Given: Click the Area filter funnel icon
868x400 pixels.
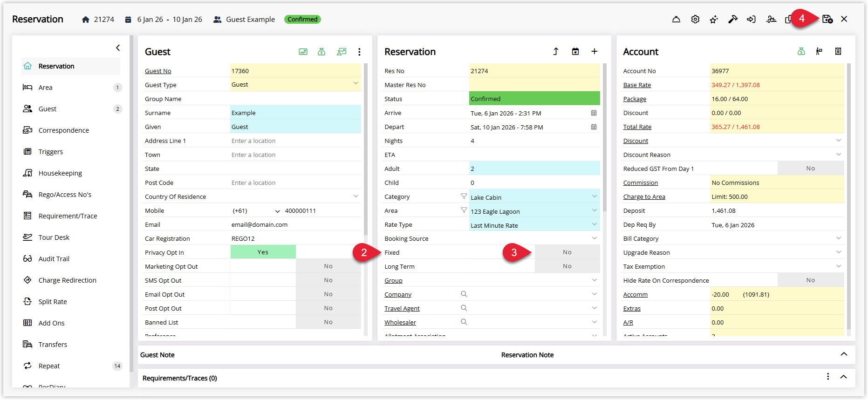Looking at the screenshot, I should [x=464, y=210].
